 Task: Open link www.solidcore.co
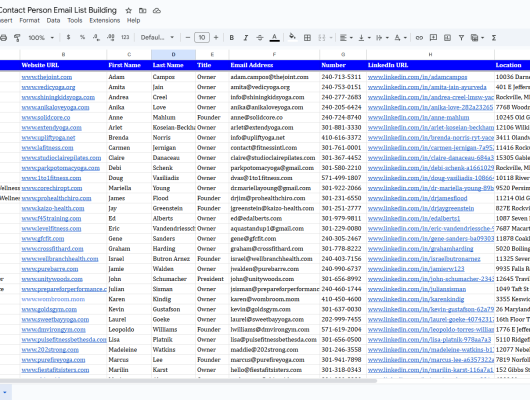pyautogui.click(x=46, y=118)
